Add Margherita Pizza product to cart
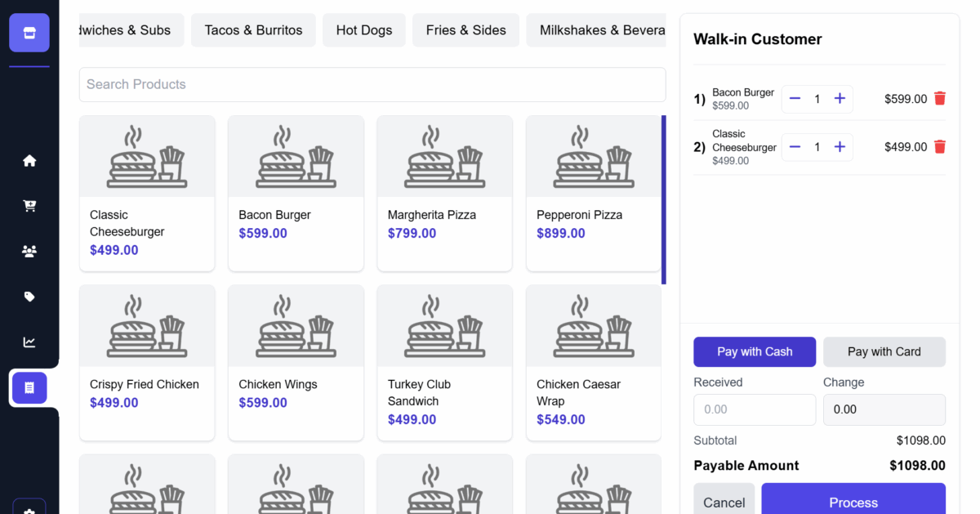The image size is (980, 514). coord(444,193)
